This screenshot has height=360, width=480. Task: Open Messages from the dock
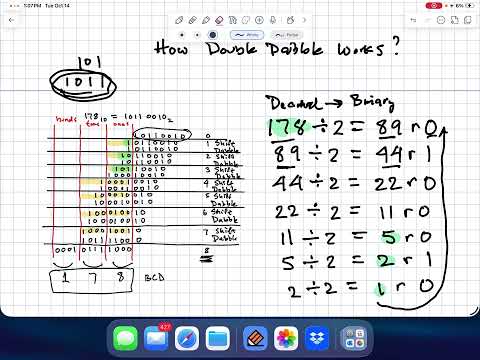click(125, 338)
